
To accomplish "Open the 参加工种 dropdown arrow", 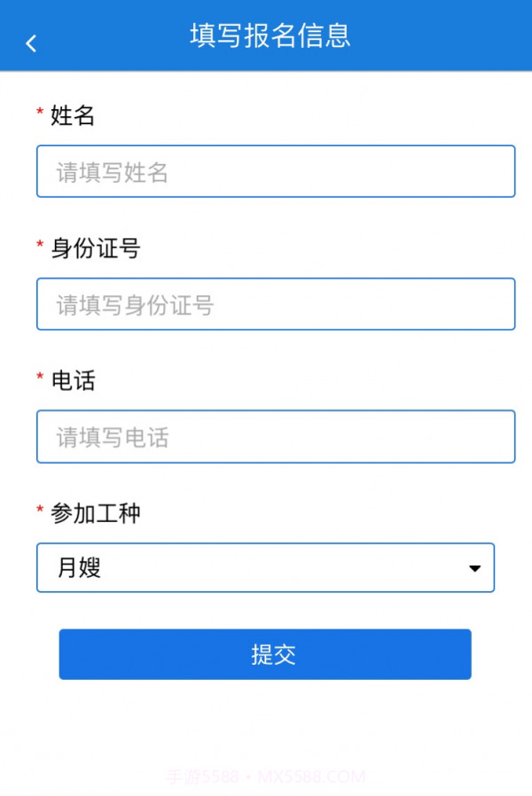I will pyautogui.click(x=475, y=567).
